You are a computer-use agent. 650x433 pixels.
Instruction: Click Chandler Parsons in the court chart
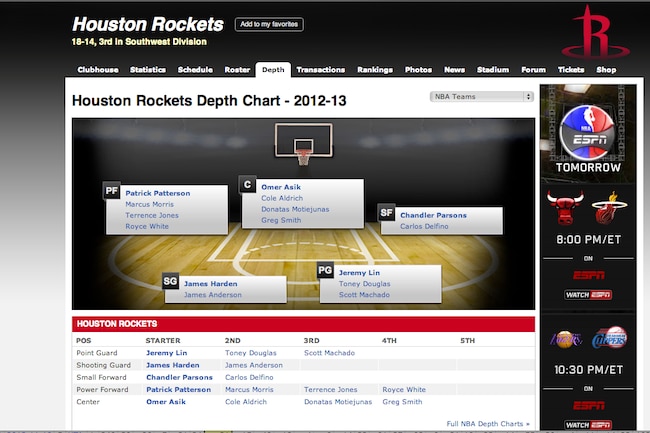pyautogui.click(x=433, y=215)
